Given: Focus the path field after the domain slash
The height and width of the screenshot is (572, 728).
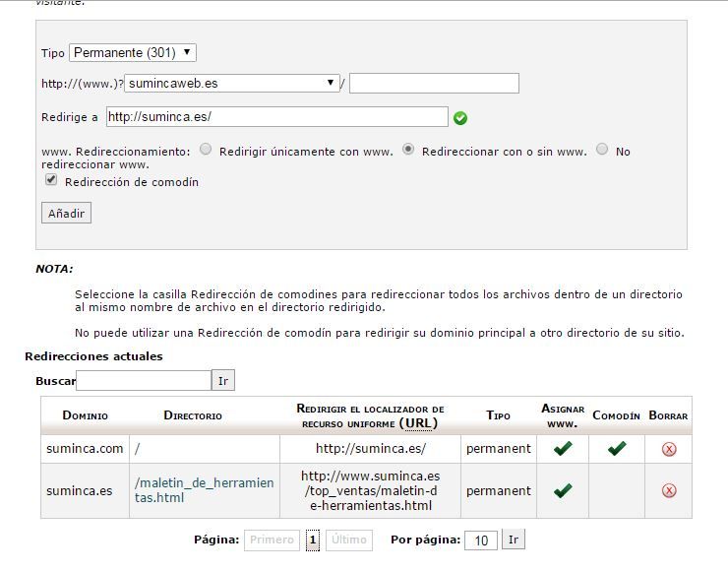Looking at the screenshot, I should click(434, 83).
